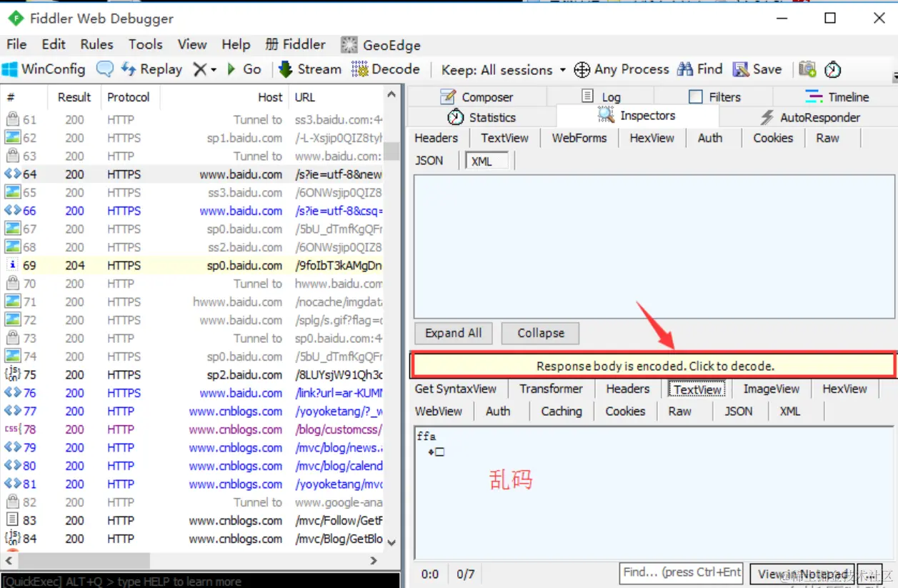The width and height of the screenshot is (898, 588).
Task: Switch to the Composer tab
Action: coord(477,96)
